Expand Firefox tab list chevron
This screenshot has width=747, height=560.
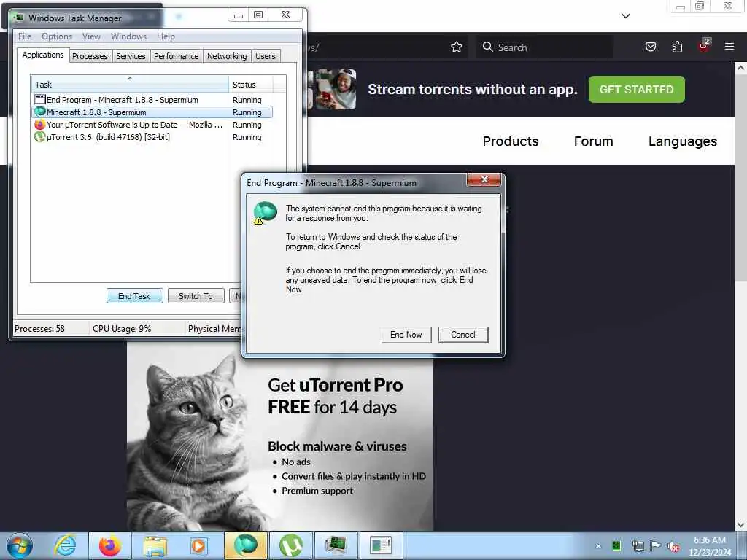626,16
